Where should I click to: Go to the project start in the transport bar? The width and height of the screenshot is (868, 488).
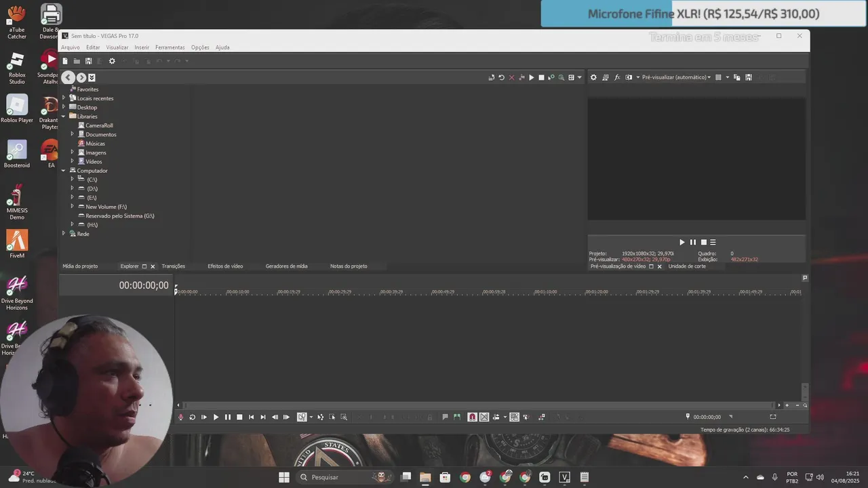tap(252, 417)
